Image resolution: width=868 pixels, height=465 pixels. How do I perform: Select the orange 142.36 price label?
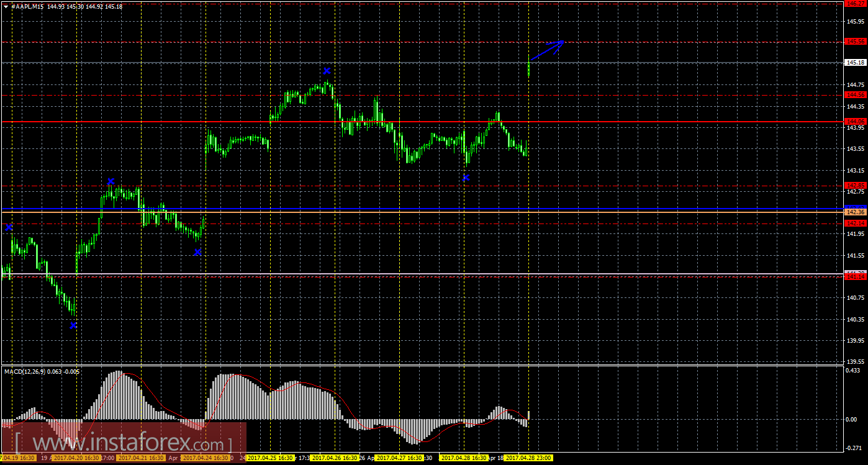(856, 212)
